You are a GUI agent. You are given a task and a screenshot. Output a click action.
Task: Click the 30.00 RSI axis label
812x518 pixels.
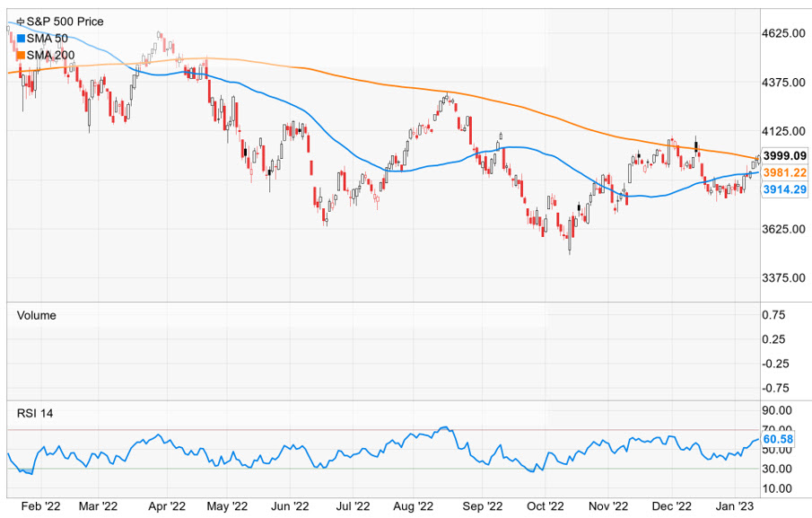point(777,469)
